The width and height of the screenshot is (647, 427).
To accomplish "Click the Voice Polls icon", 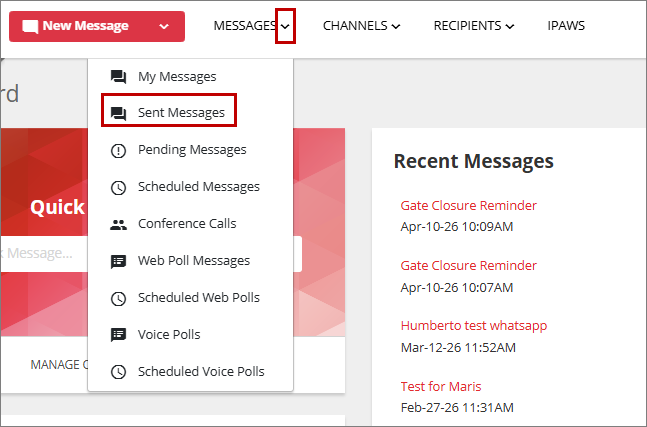I will point(118,335).
